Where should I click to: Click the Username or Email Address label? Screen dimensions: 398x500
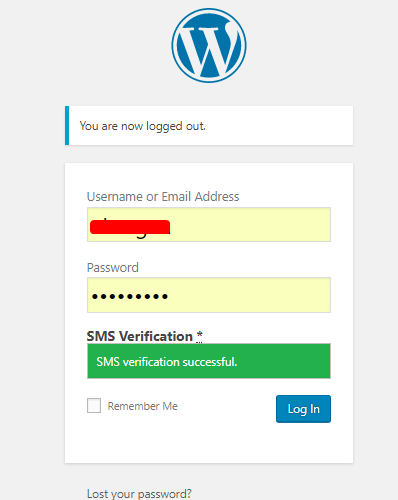click(163, 197)
